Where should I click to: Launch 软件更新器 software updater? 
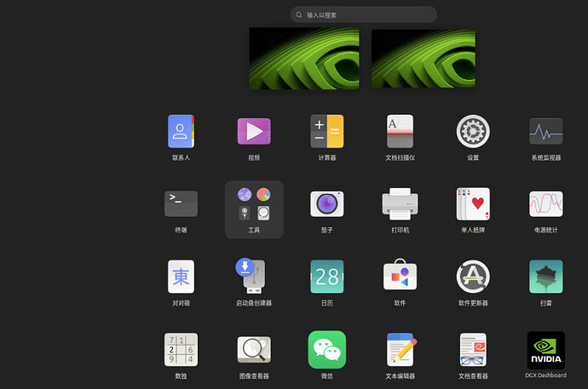tap(473, 277)
